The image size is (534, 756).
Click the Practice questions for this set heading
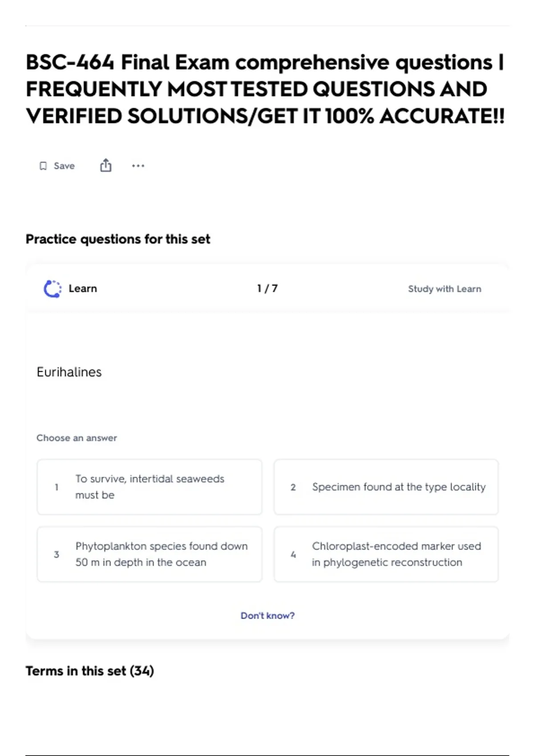[x=118, y=239]
